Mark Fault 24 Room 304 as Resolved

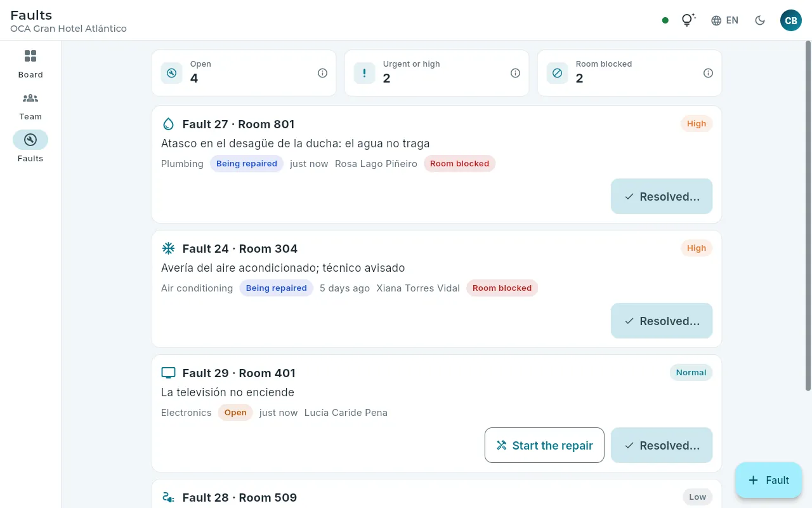pos(662,321)
